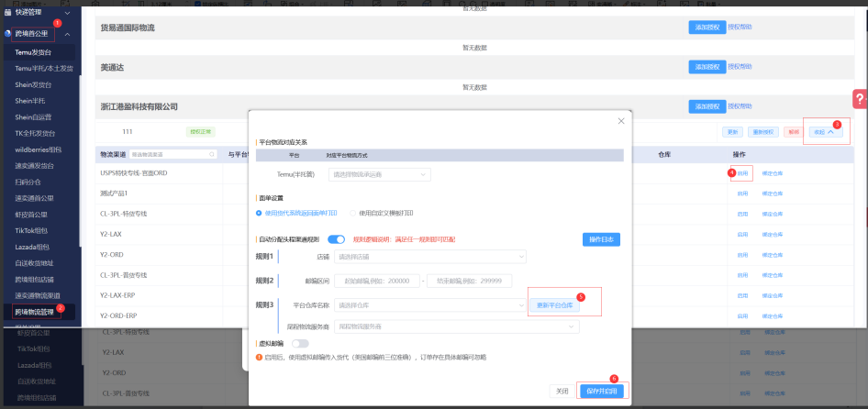Open Temu半托/本土发货 sidebar item
This screenshot has height=409, width=868.
[44, 69]
